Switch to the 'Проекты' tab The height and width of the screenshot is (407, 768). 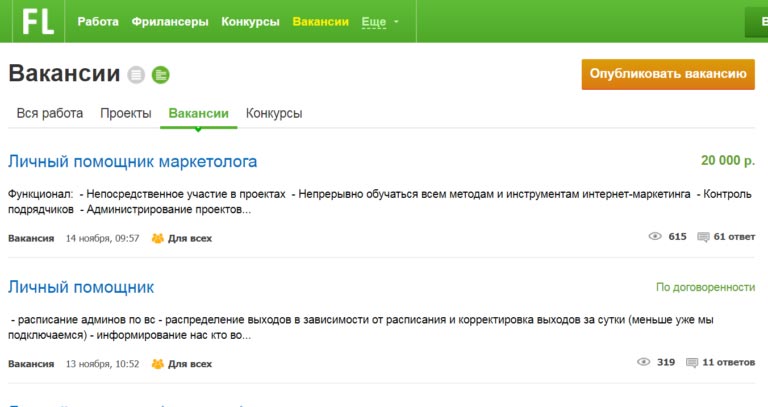tap(126, 113)
